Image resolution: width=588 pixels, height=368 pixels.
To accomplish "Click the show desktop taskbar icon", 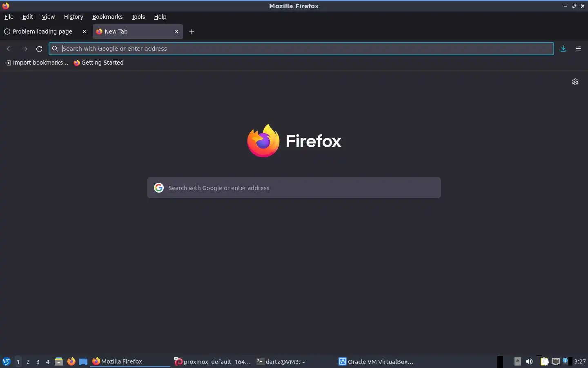I will tap(83, 361).
